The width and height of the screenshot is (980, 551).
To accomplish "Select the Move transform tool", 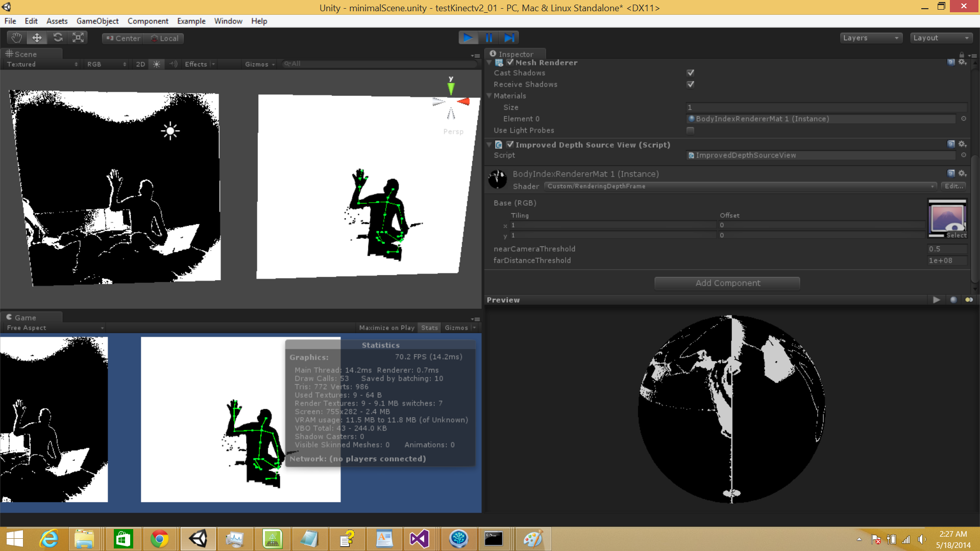I will [37, 38].
